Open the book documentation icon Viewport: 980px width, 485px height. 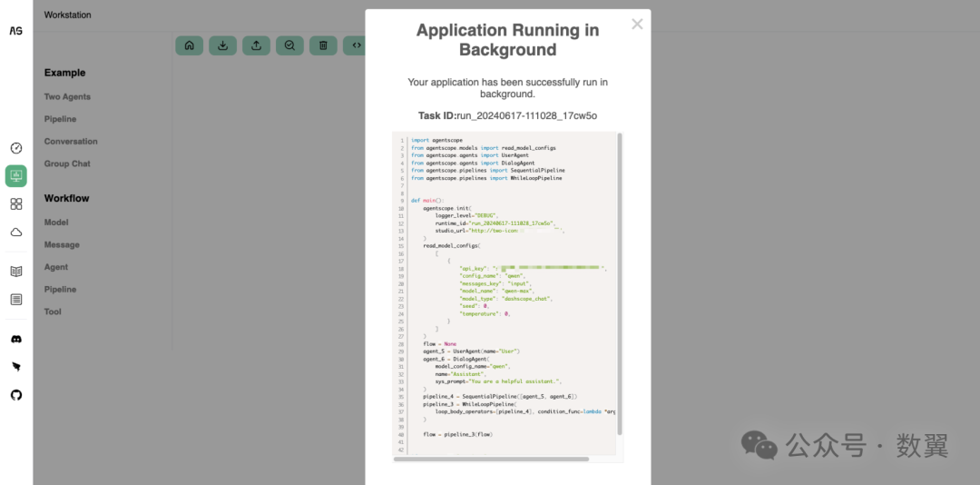click(x=16, y=271)
